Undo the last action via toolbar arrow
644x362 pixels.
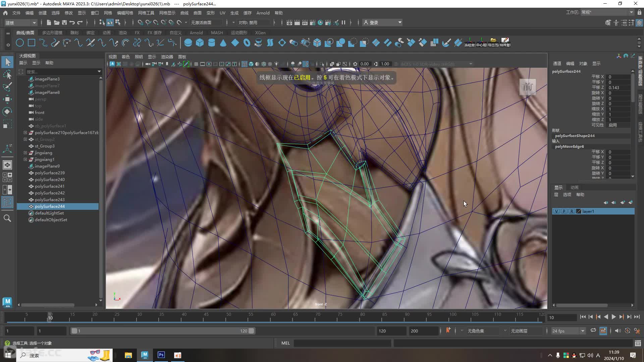tap(72, 22)
